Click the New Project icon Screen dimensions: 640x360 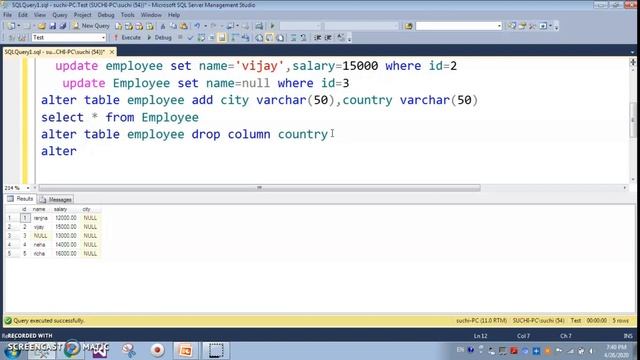(11, 26)
